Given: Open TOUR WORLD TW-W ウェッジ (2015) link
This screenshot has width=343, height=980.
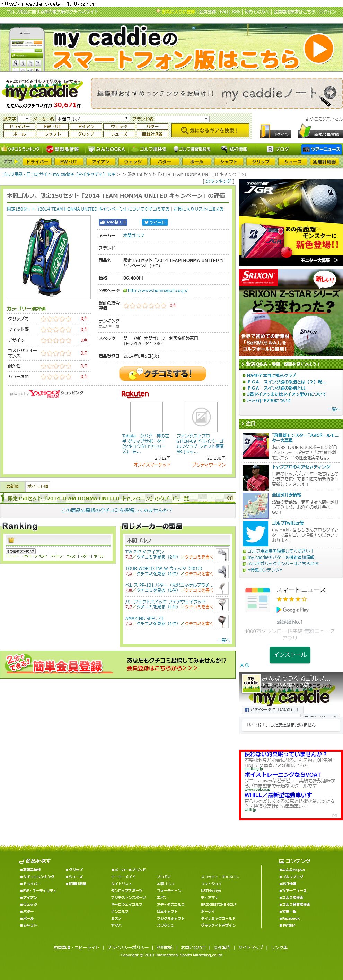Looking at the screenshot, I should click(164, 568).
